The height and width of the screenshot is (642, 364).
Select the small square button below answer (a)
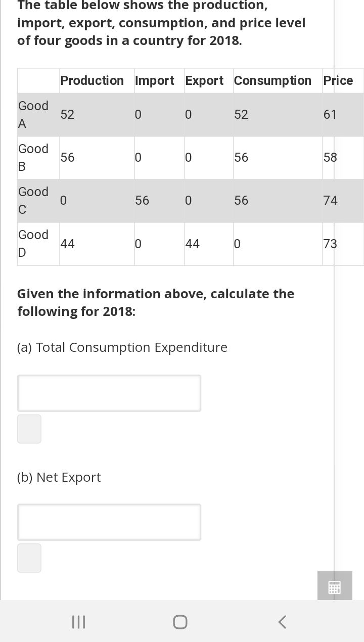point(29,429)
